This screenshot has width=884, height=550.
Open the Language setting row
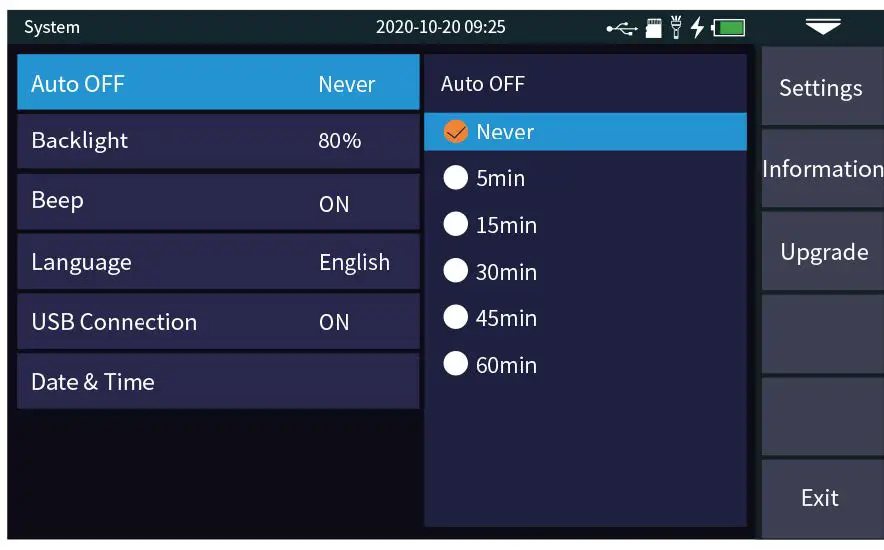pos(218,262)
